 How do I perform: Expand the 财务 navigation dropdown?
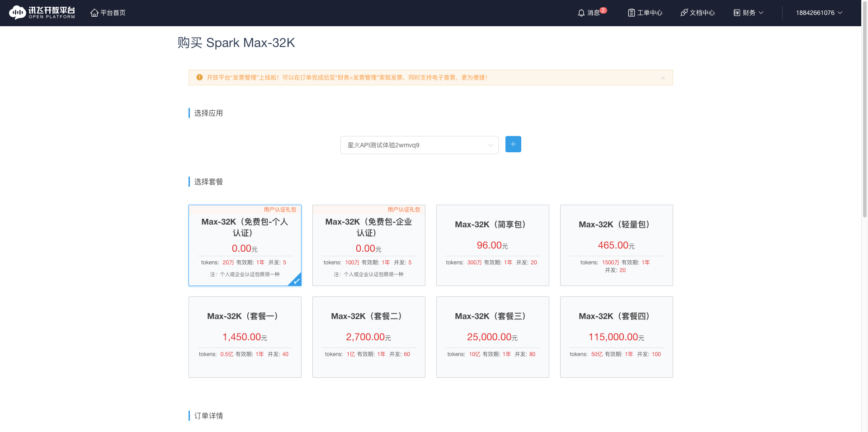click(x=748, y=13)
